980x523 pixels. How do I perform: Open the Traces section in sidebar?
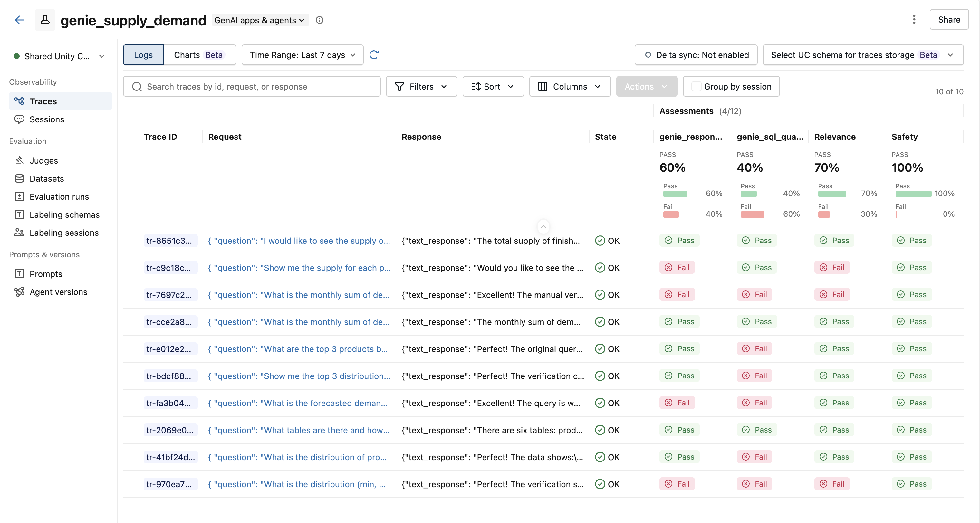coord(43,101)
